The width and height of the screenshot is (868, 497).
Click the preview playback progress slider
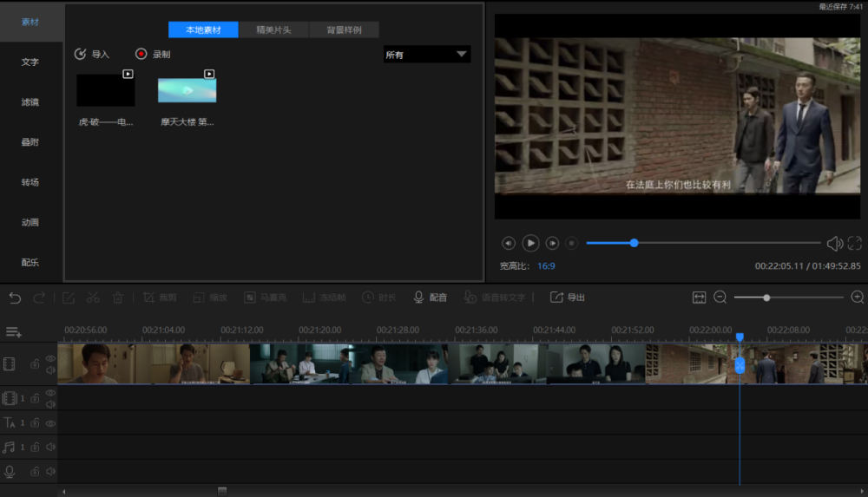[x=703, y=243]
